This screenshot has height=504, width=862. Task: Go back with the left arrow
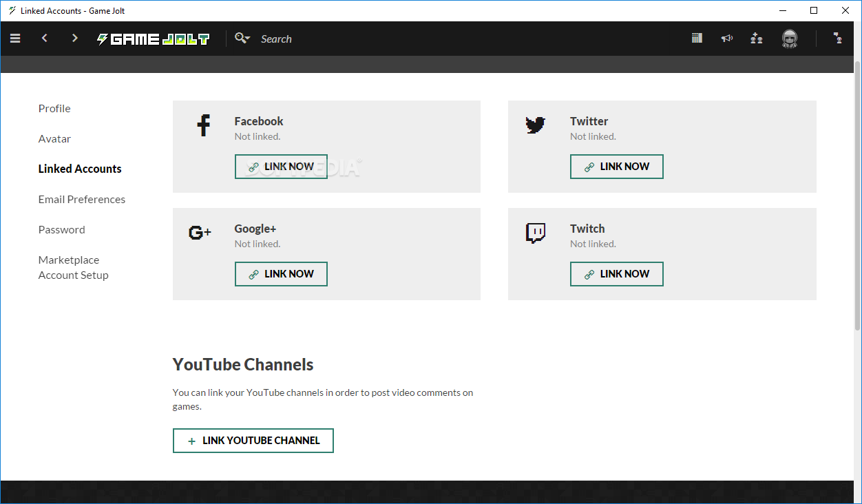tap(45, 39)
